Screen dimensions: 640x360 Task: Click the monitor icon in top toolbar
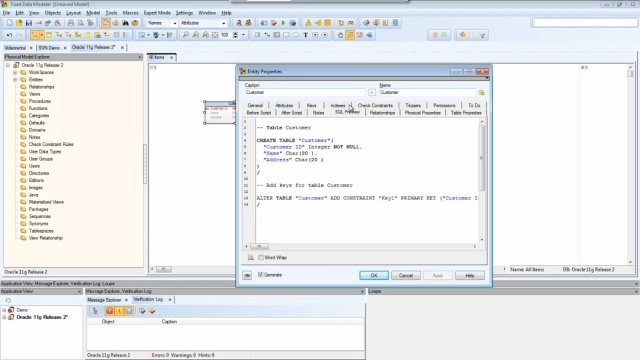pyautogui.click(x=395, y=23)
